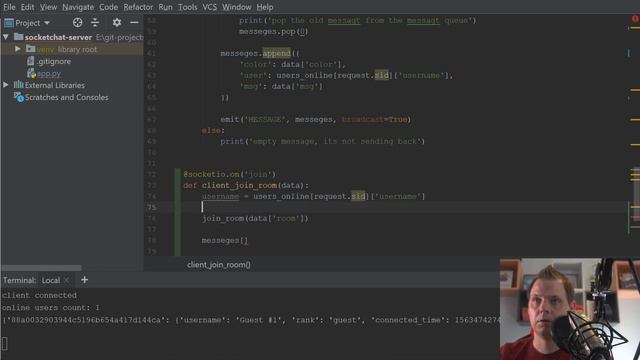Click the collapse all icon in Project panel
The width and height of the screenshot is (640, 360).
[95, 22]
